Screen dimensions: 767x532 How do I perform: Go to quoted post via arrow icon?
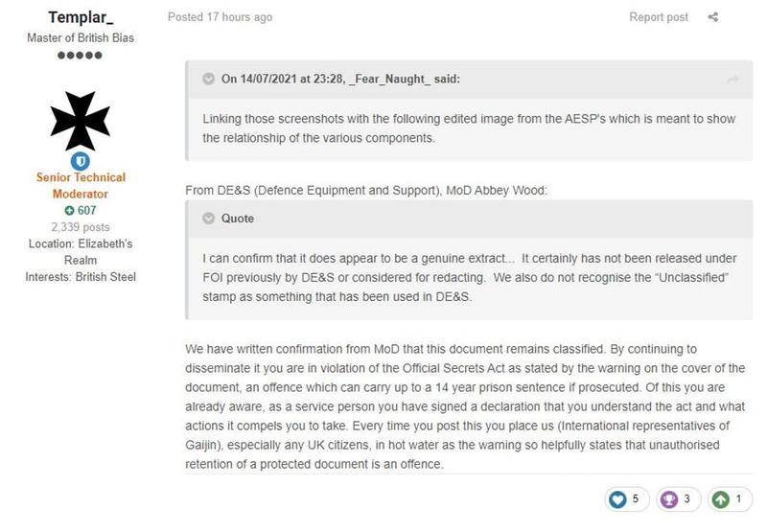[x=732, y=80]
